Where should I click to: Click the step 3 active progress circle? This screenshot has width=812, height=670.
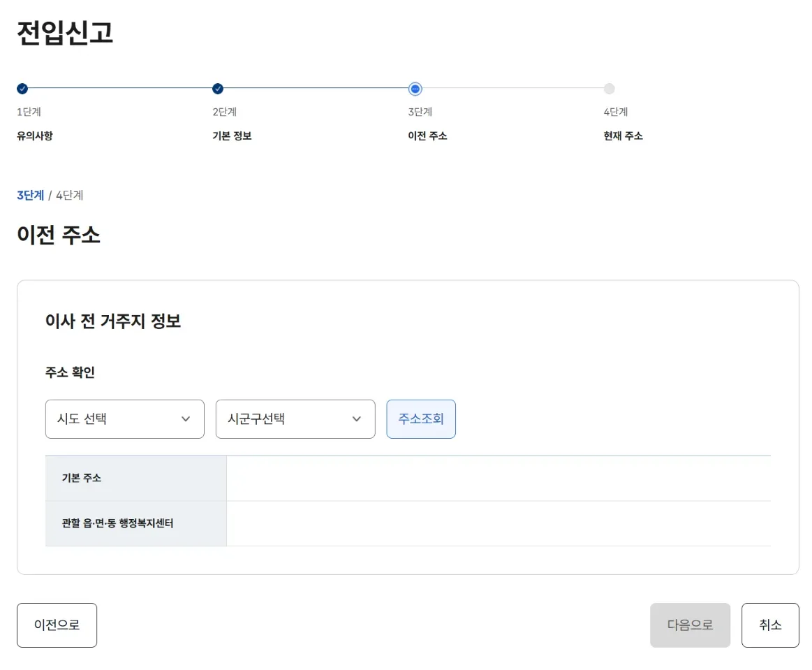415,89
